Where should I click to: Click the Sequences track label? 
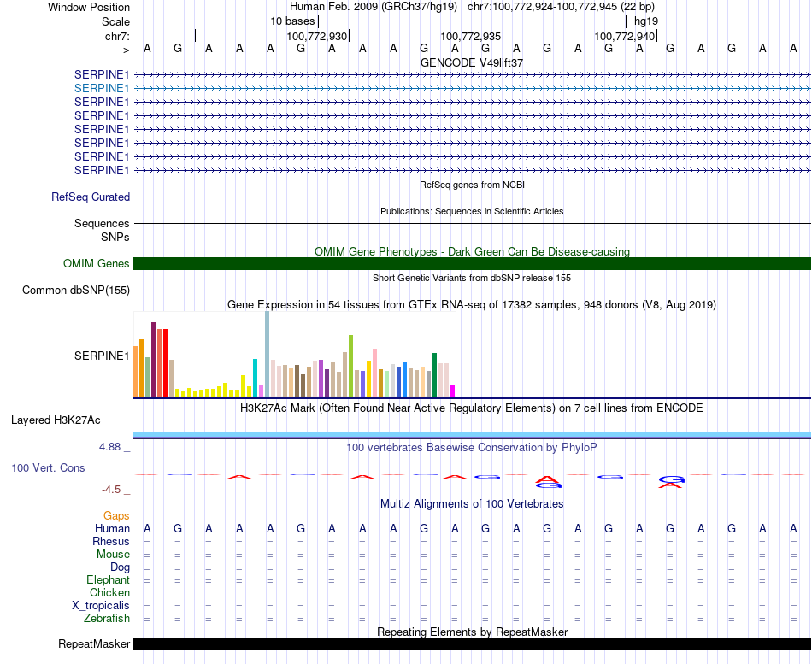(x=102, y=223)
